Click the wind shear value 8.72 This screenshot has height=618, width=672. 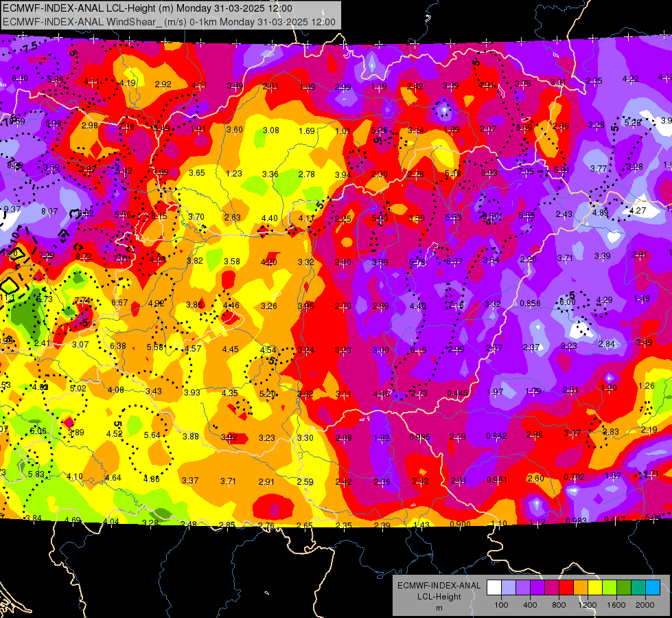pyautogui.click(x=84, y=257)
